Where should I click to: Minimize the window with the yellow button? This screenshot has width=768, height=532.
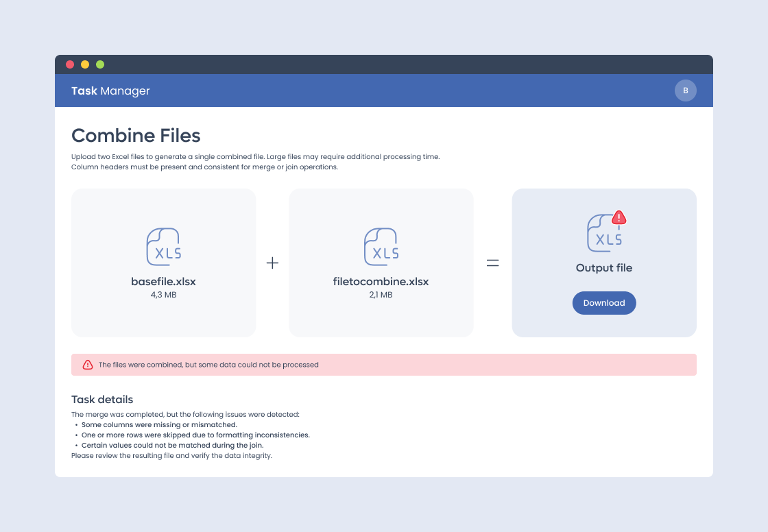[x=85, y=64]
